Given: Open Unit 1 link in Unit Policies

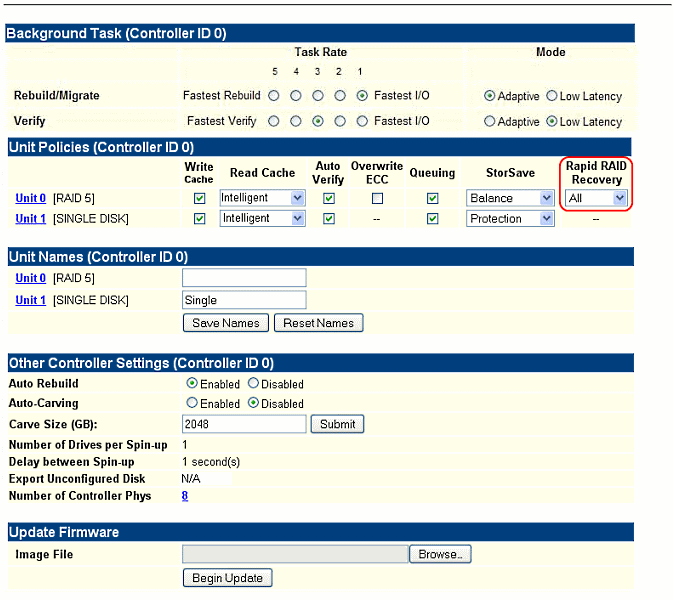Looking at the screenshot, I should pyautogui.click(x=30, y=219).
